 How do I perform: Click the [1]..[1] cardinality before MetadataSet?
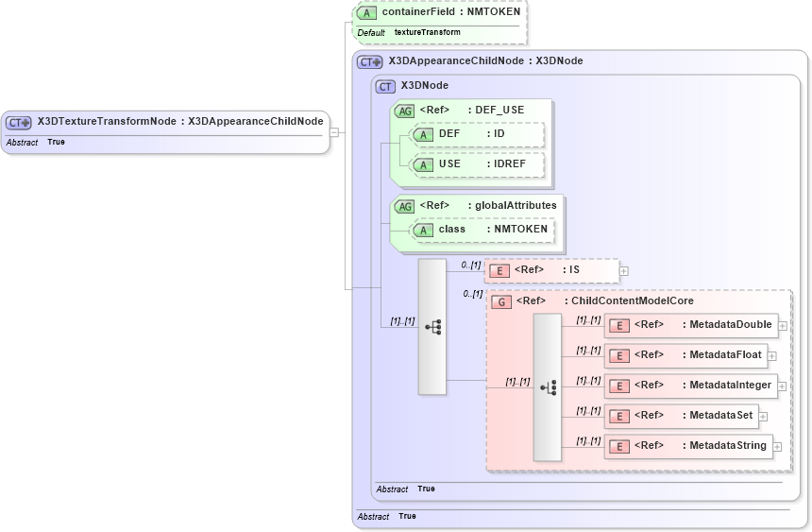click(589, 411)
